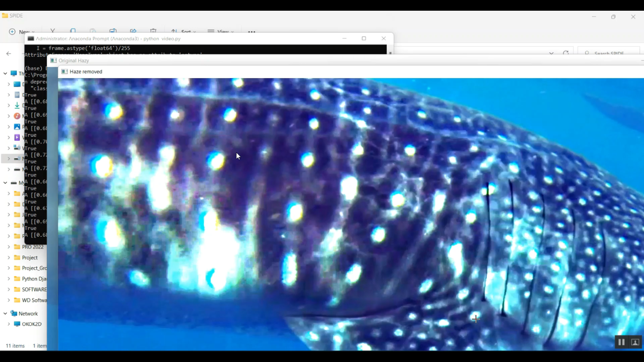Select the Documents icon in navigation pane
Screen dimensions: 644x362
(17, 95)
